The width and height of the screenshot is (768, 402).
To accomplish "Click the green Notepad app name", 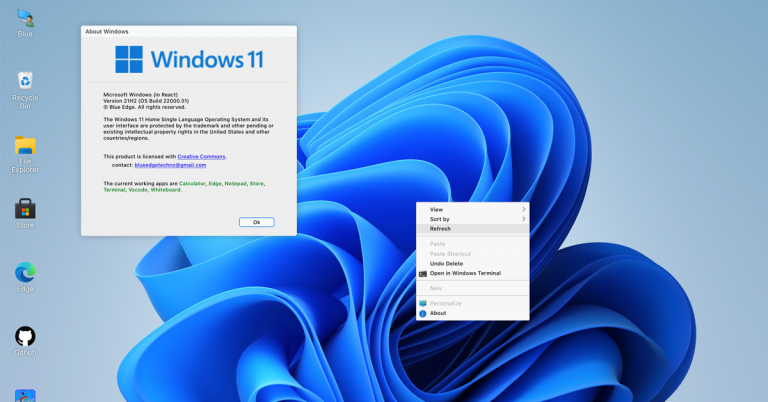I will (x=236, y=184).
